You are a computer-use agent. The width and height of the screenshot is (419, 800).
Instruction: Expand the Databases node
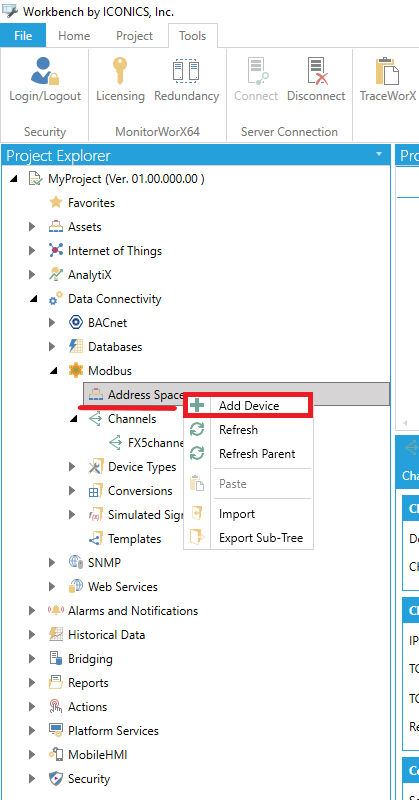(52, 346)
